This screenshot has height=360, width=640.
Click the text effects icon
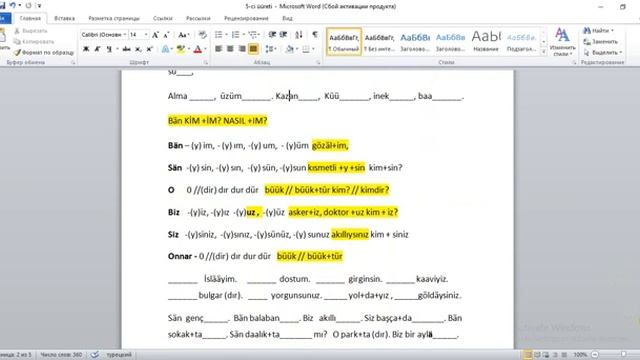(x=165, y=49)
